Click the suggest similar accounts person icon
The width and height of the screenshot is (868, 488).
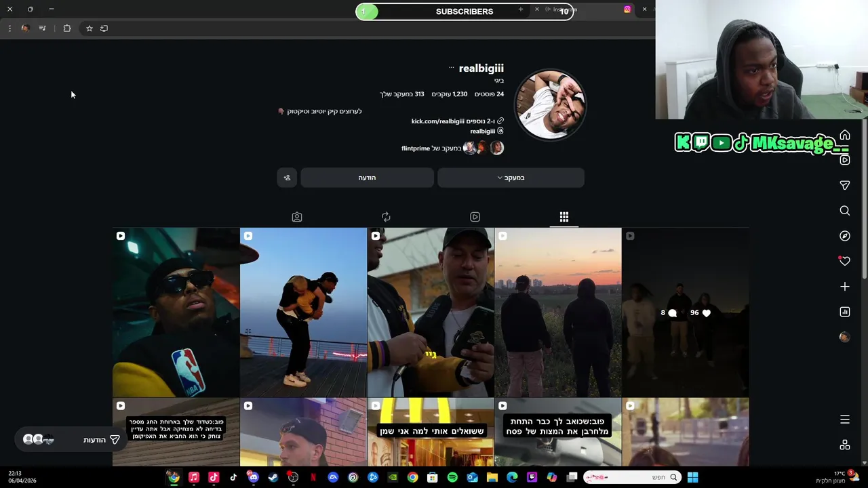click(x=287, y=178)
